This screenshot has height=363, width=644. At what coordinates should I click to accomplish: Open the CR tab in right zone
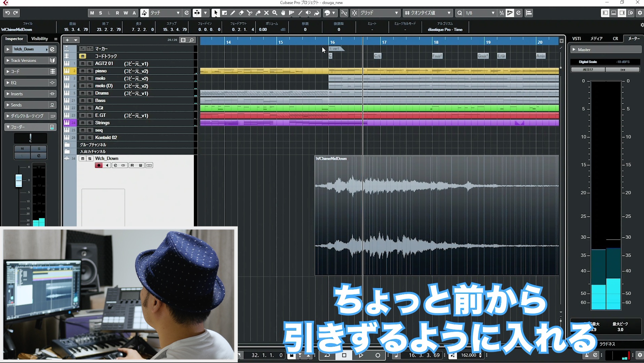pos(615,39)
